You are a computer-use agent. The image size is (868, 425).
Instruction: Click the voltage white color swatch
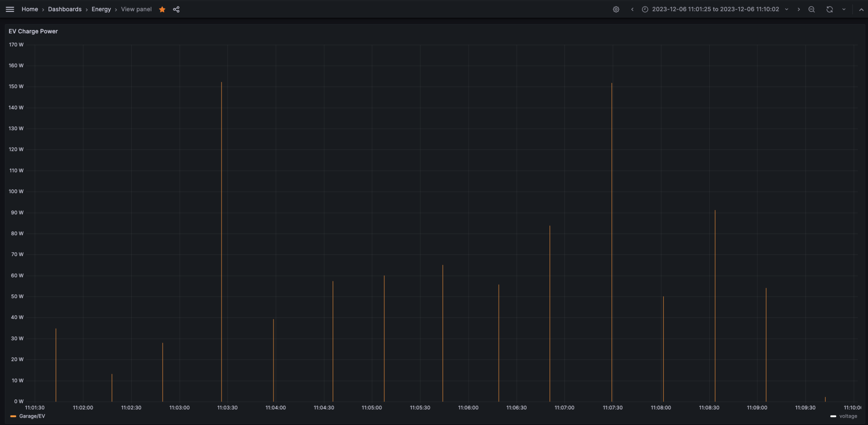coord(833,416)
